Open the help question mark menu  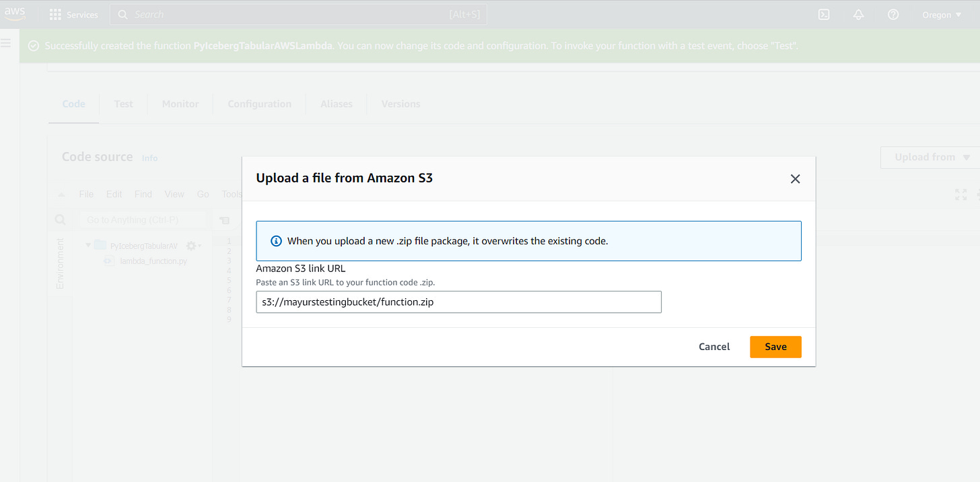893,14
